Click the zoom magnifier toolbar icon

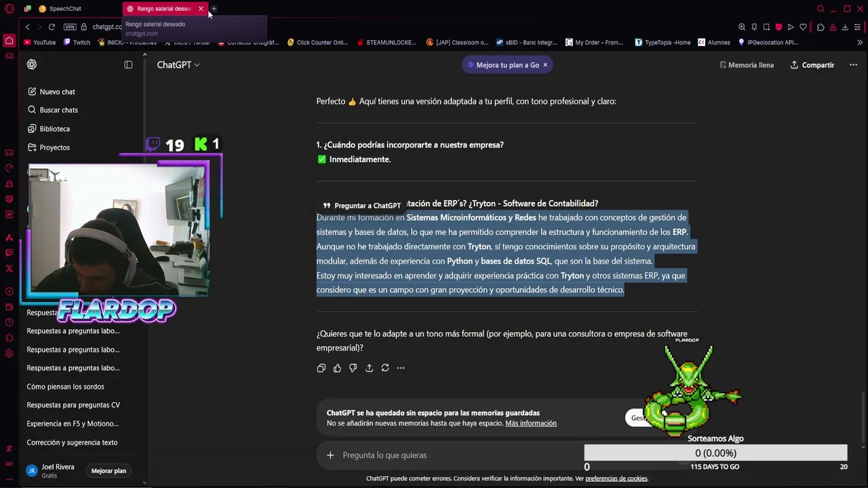742,27
